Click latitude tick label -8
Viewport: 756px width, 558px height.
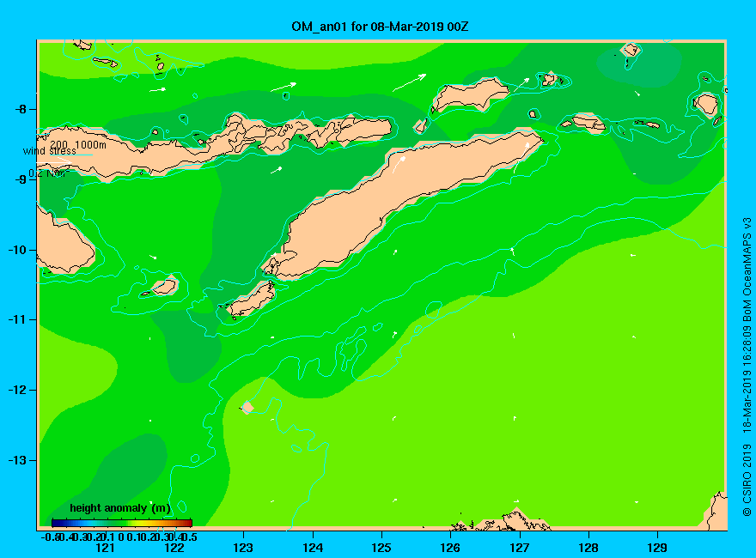click(20, 109)
